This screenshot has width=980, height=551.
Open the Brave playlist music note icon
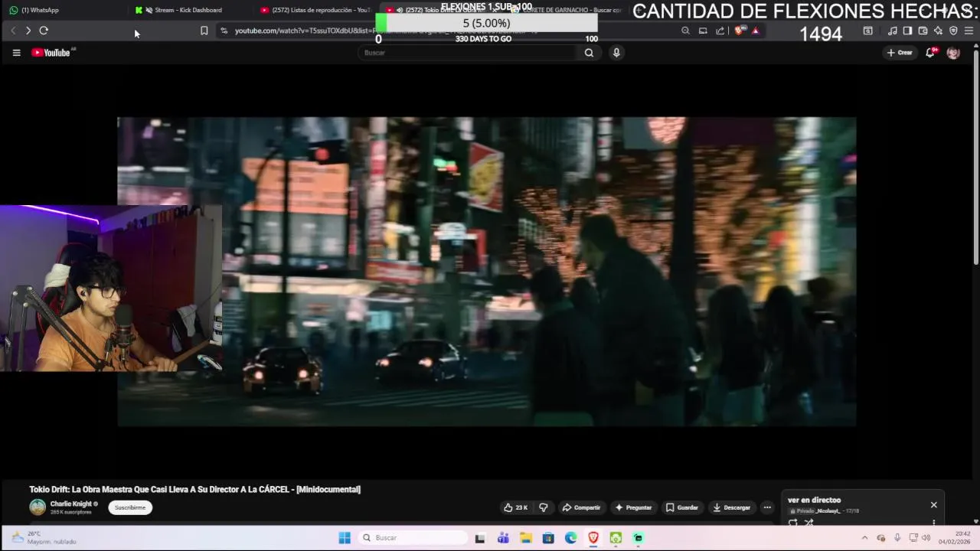click(892, 31)
